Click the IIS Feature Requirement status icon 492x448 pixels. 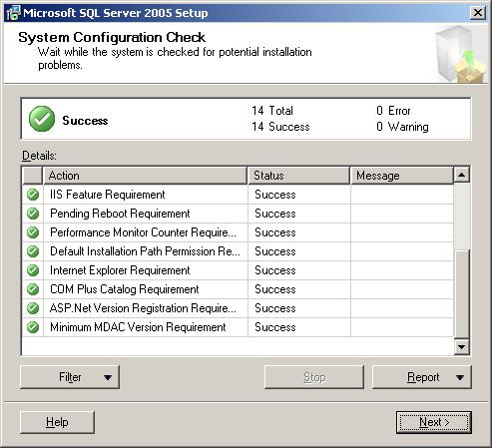[33, 195]
